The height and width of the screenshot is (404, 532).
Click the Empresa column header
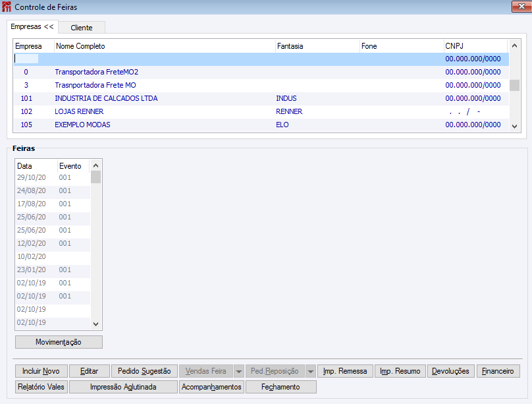[34, 46]
